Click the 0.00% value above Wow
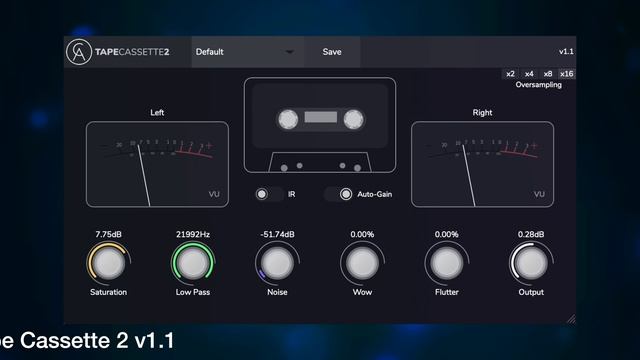 point(362,234)
